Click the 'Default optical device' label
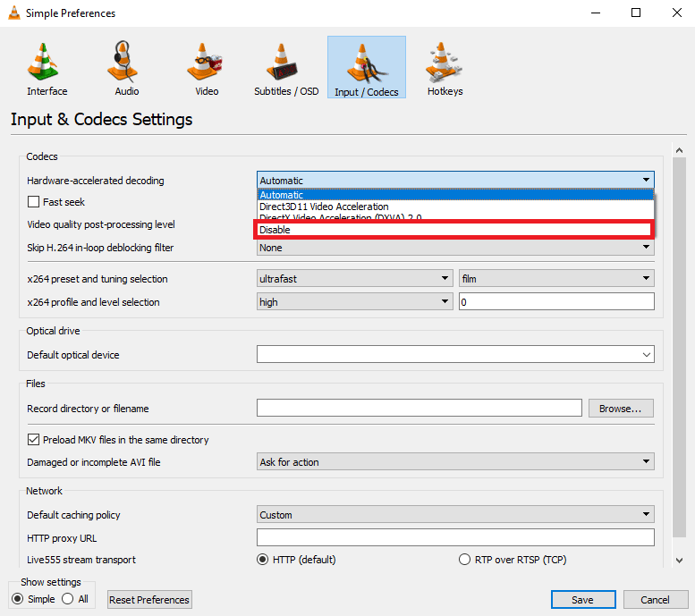Screen dimensions: 695x616 [73, 355]
